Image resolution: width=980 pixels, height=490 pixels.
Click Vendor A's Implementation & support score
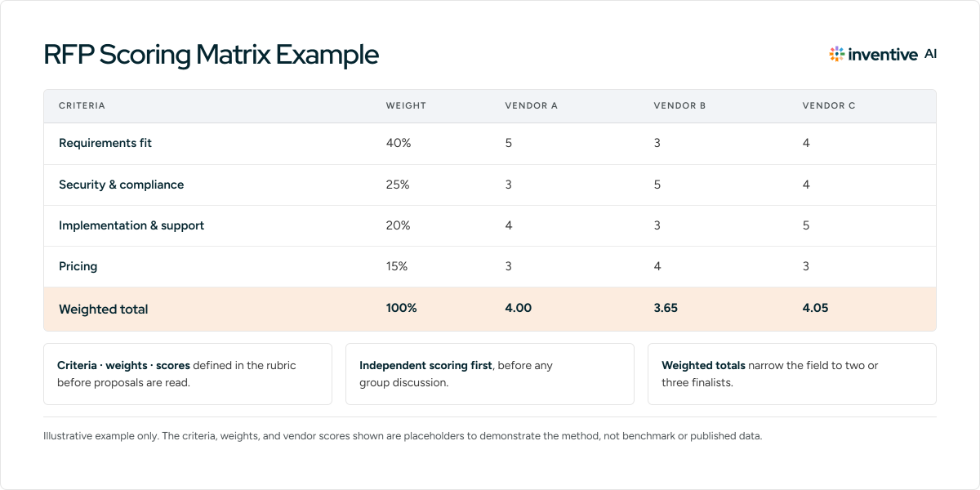(508, 225)
